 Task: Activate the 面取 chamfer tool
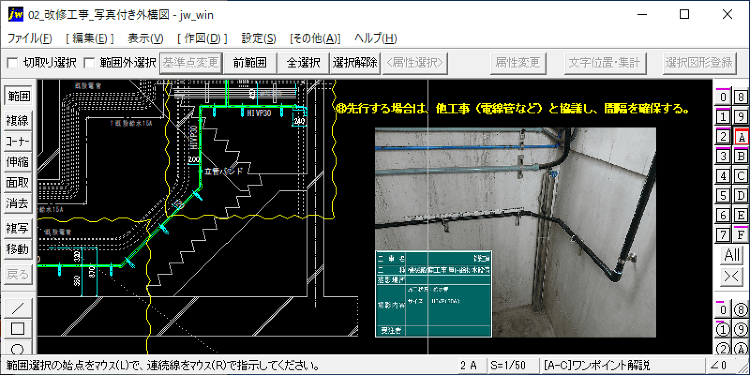pos(18,183)
